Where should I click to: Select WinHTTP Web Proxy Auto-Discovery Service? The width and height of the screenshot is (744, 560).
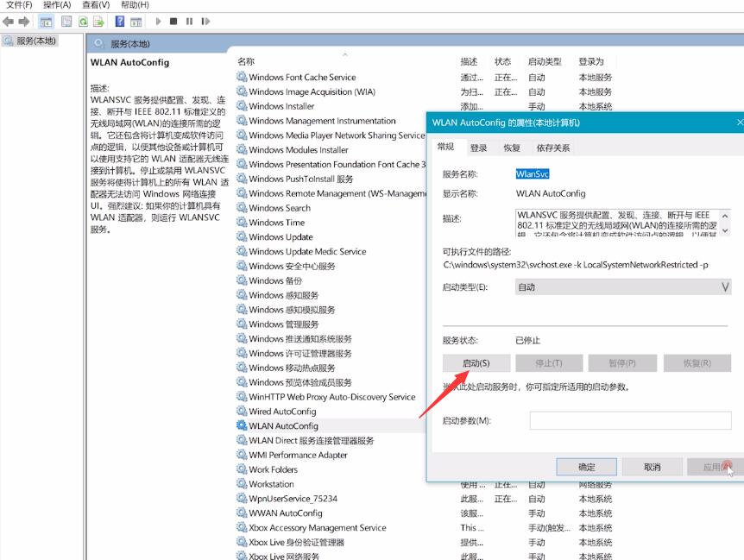pos(332,396)
